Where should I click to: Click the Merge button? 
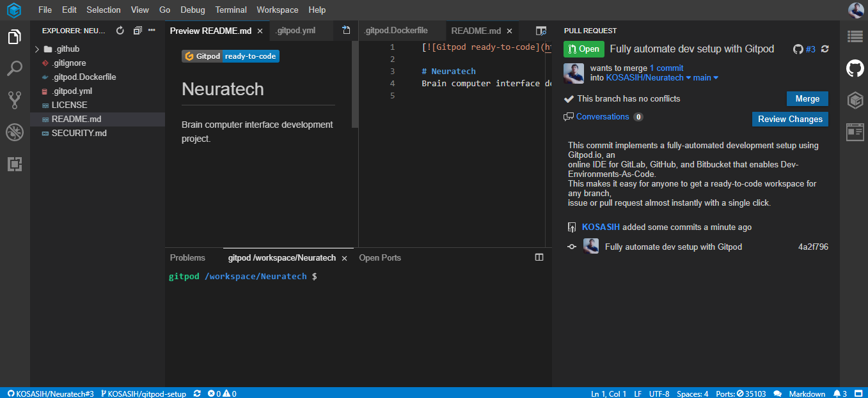point(807,99)
